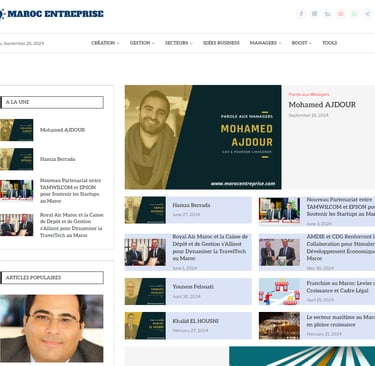Open sidebar TAMWILCOM and EPSON partnership article
The height and width of the screenshot is (366, 375).
point(70,191)
